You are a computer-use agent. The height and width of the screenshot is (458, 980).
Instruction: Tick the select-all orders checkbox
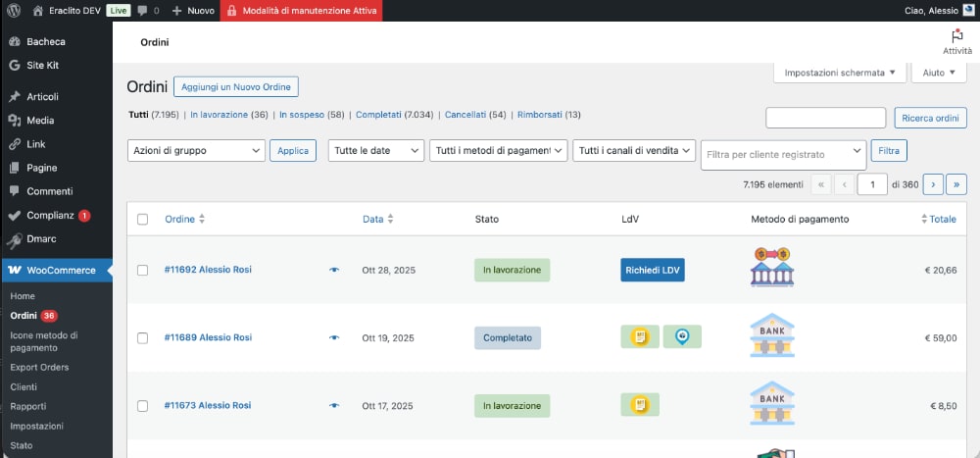coord(143,220)
